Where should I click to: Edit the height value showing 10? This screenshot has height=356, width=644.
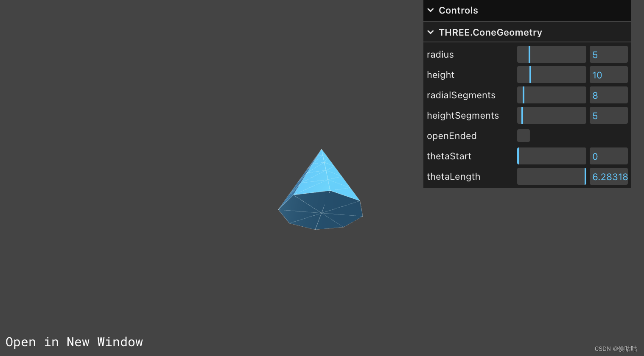pos(608,75)
